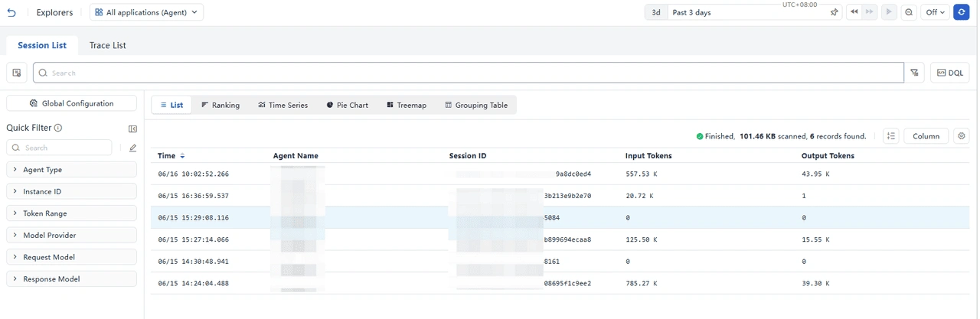Click session ID ending b899694ecaa8
This screenshot has width=980, height=319.
(x=567, y=239)
